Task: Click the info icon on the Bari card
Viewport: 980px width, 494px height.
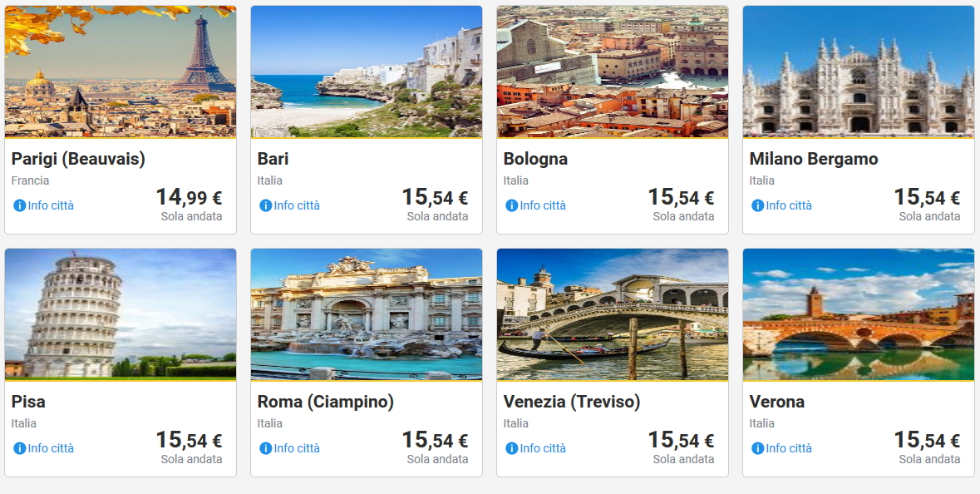Action: (x=265, y=205)
